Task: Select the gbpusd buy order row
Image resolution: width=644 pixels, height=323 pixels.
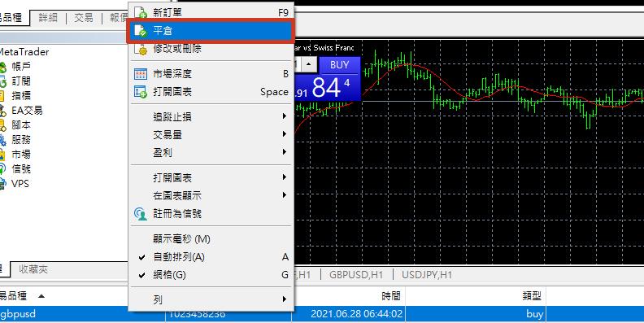Action: [322, 314]
